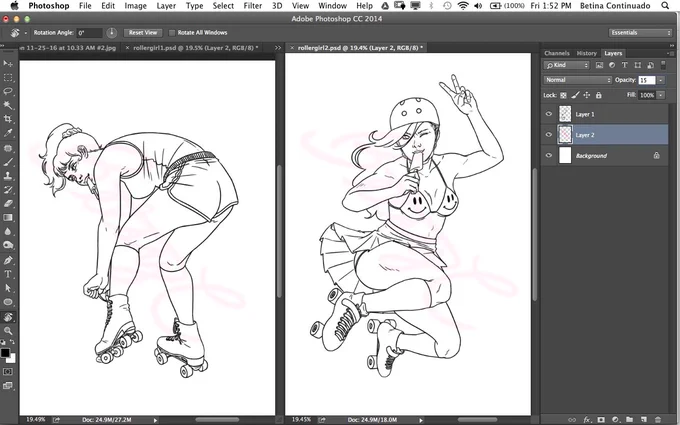The height and width of the screenshot is (425, 680).
Task: Open the Opacity slider arrow
Action: click(660, 80)
